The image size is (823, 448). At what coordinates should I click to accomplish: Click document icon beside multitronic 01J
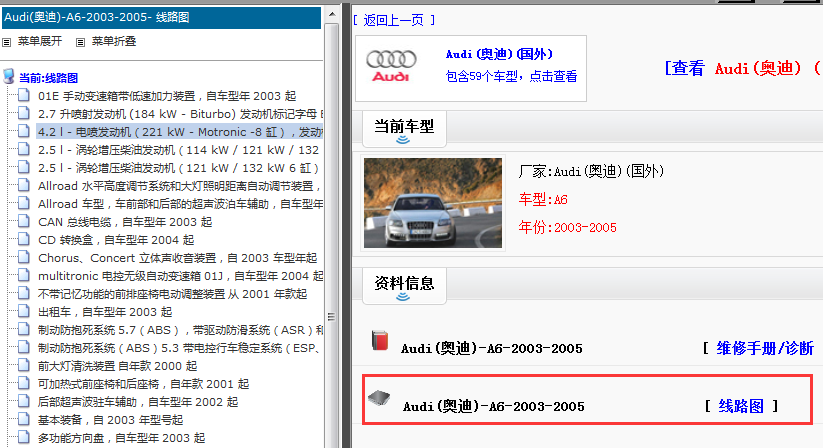point(24,275)
